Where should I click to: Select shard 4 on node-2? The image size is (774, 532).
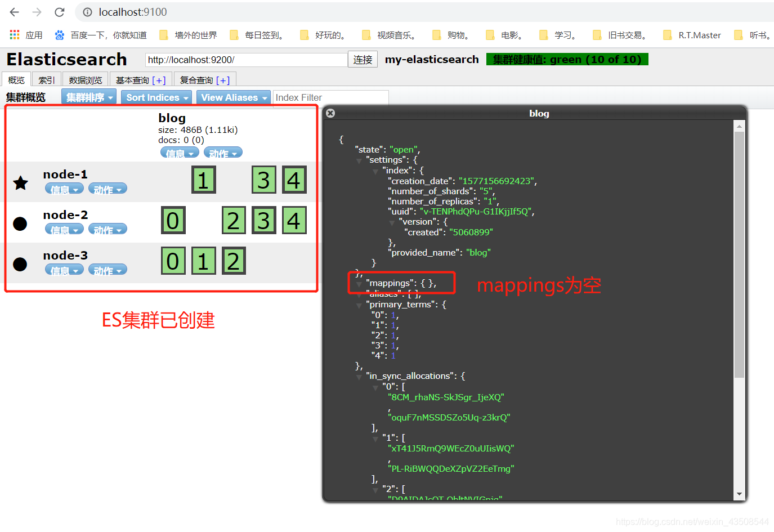294,220
